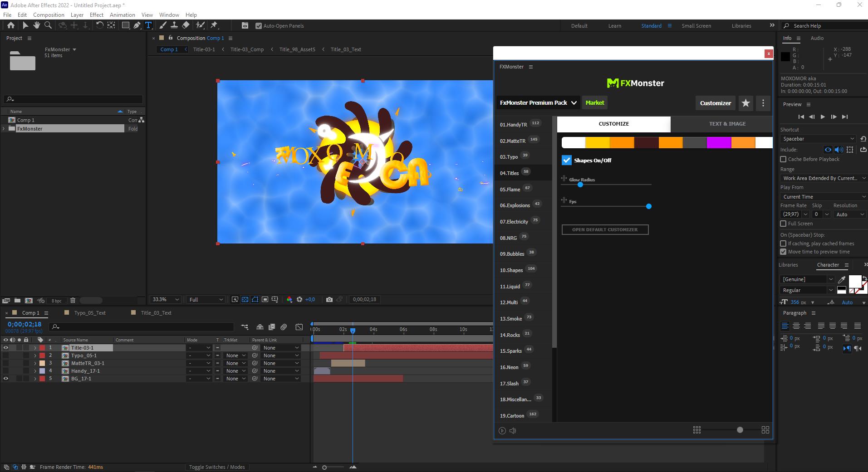The height and width of the screenshot is (472, 868).
Task: Click the Project panel search field
Action: click(x=73, y=99)
